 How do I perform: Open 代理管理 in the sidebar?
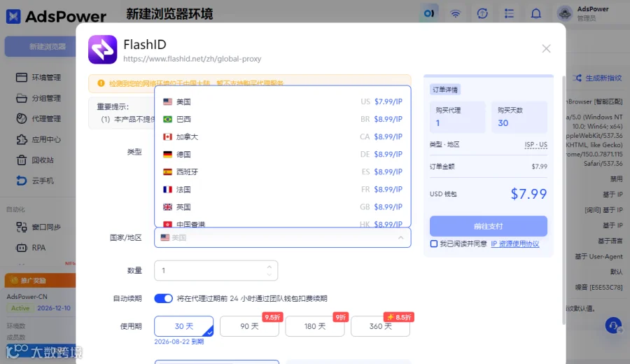tap(38, 118)
